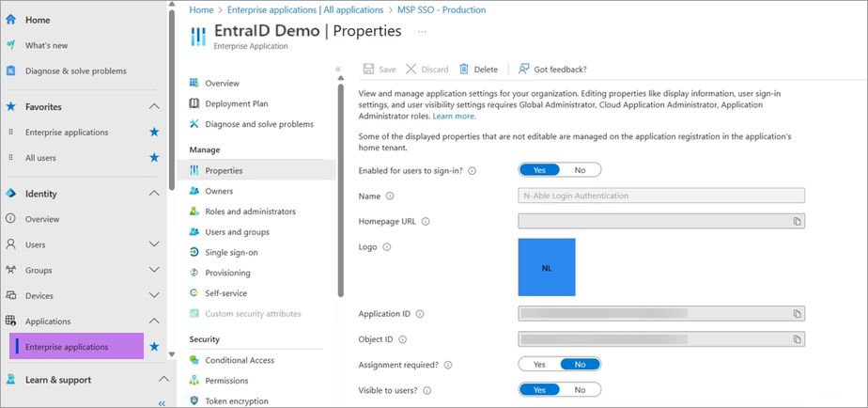Open Single sign-on menu item
Screen dimensions: 868x408
(231, 252)
